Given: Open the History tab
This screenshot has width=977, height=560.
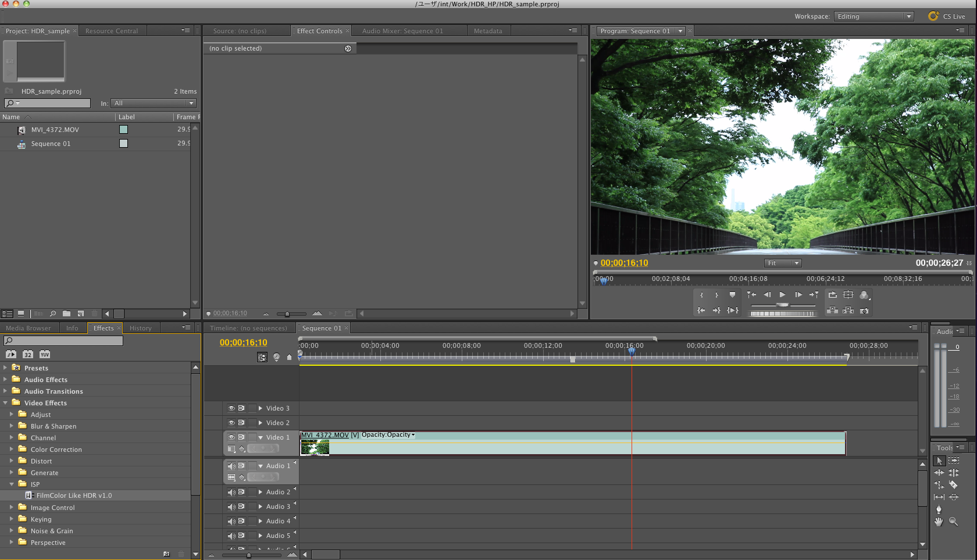Looking at the screenshot, I should pos(141,328).
